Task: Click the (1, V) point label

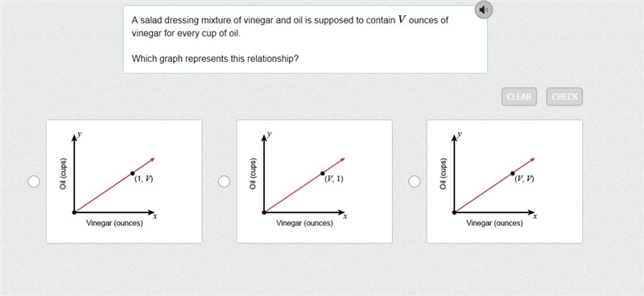Action: coord(144,179)
